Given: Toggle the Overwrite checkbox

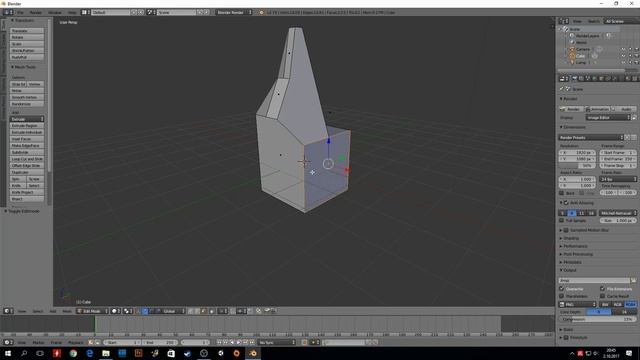Looking at the screenshot, I should click(x=562, y=289).
